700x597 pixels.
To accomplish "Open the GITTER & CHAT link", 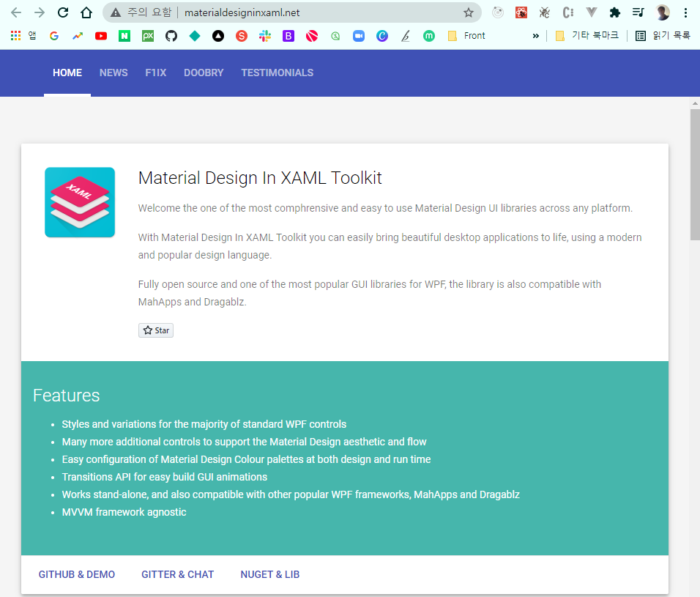I will pyautogui.click(x=178, y=575).
